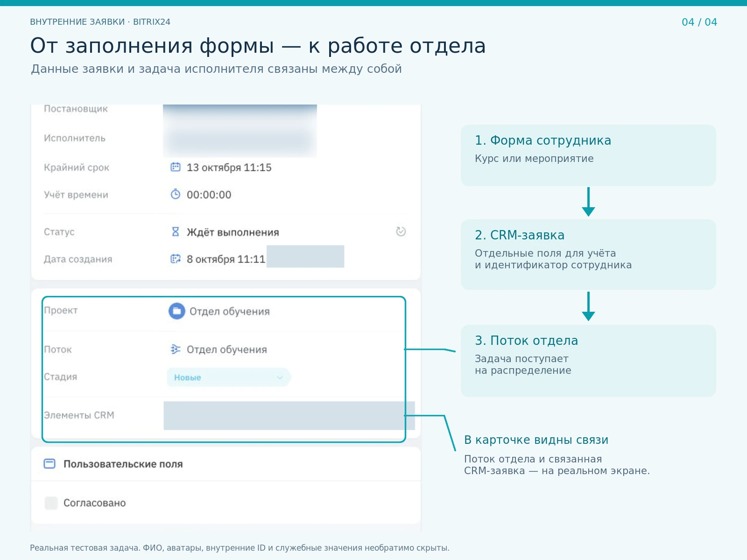This screenshot has height=560, width=747.
Task: Click the blurred Элементы CRM value field
Action: (x=289, y=415)
